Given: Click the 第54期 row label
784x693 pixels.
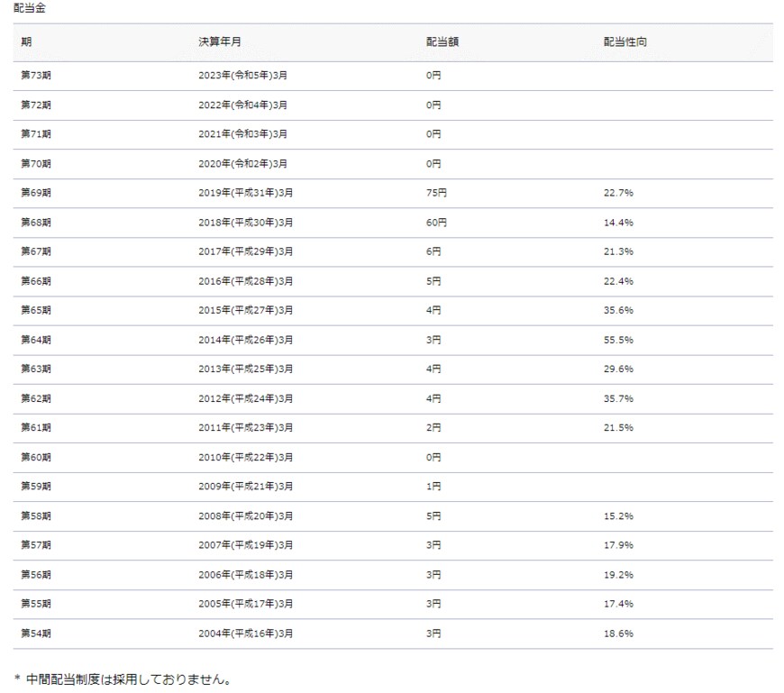Looking at the screenshot, I should 36,634.
